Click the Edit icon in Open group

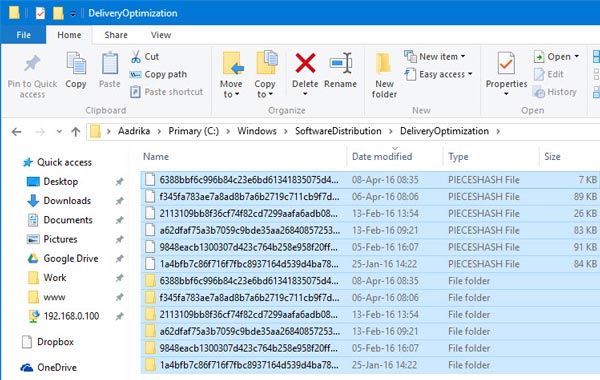coord(539,74)
